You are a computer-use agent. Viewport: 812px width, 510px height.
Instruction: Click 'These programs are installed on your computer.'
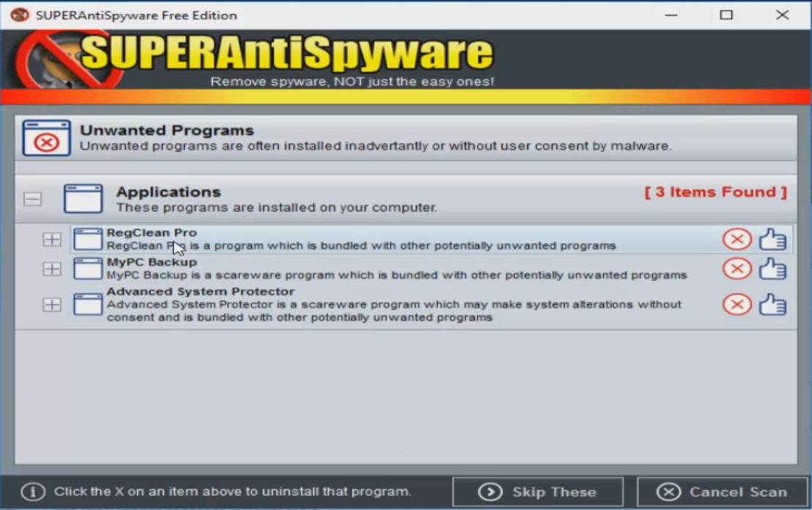[277, 208]
